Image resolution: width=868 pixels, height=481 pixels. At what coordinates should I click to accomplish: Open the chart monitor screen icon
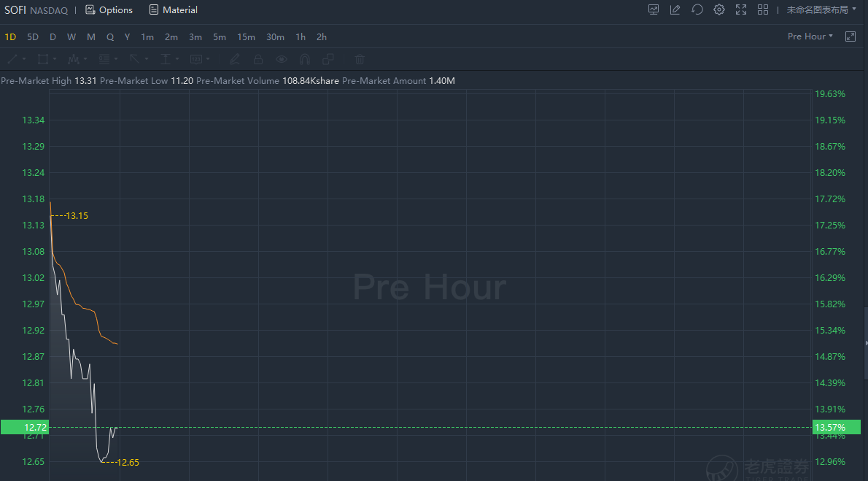tap(654, 9)
